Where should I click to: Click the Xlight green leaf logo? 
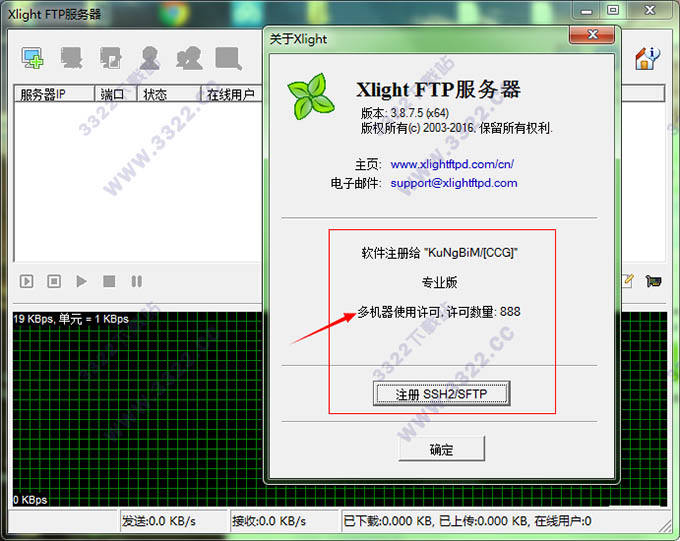coord(311,96)
